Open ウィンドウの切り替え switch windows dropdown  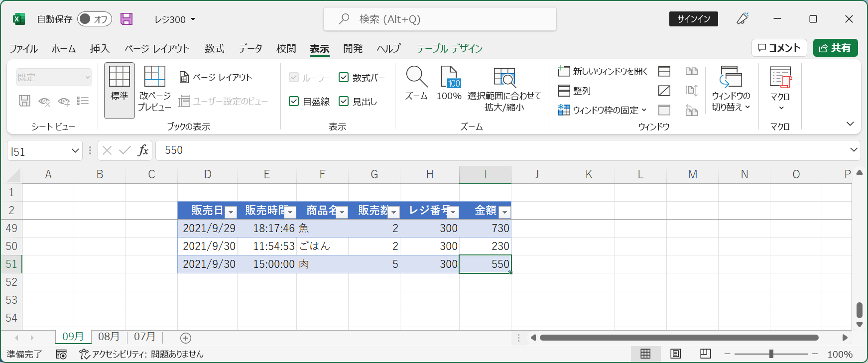pos(731,89)
